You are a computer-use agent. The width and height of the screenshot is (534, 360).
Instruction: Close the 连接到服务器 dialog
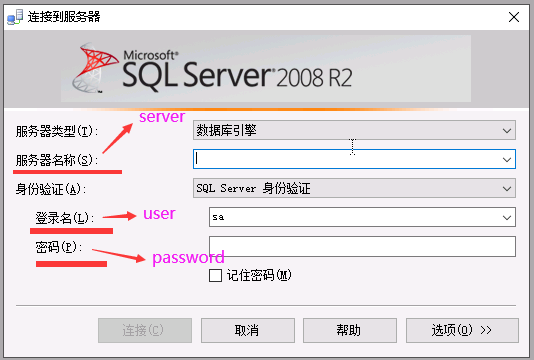coord(514,17)
